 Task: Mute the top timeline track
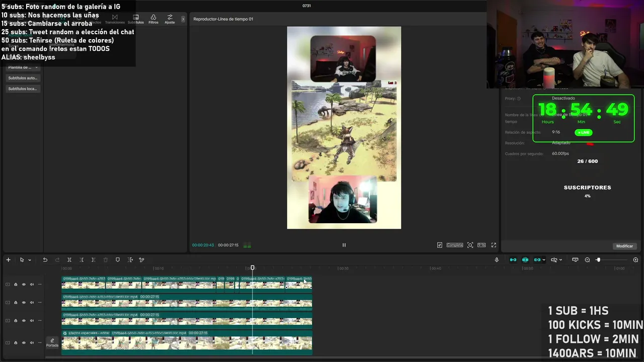[x=32, y=284]
